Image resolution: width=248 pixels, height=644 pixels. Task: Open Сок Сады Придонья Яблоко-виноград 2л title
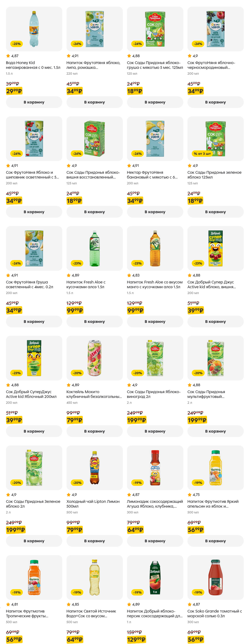click(153, 394)
